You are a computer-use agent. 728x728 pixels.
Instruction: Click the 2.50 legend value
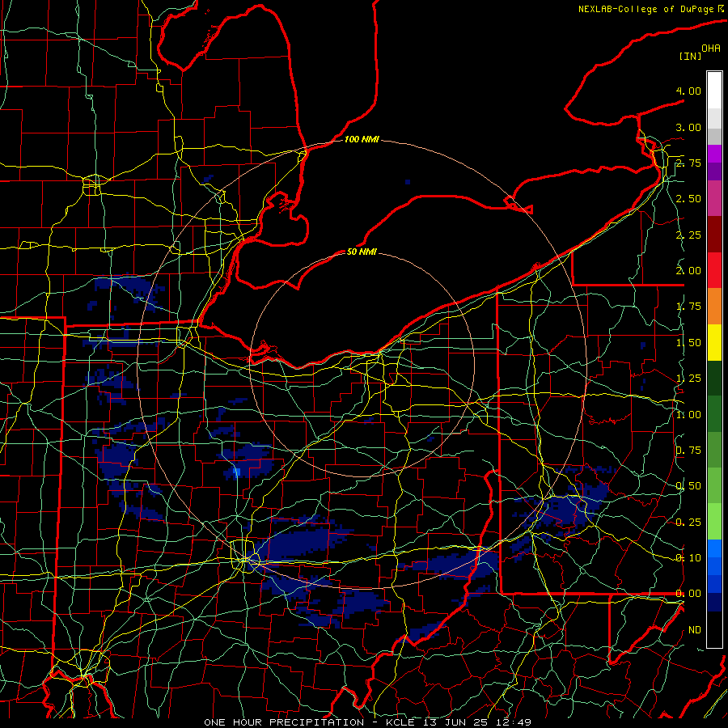pyautogui.click(x=688, y=199)
